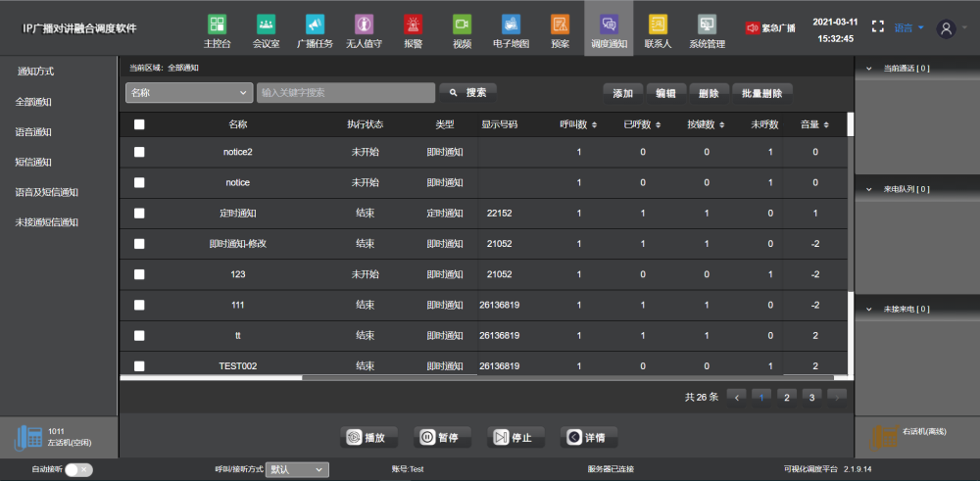Go to page 2
This screenshot has height=481, width=980.
(x=787, y=398)
